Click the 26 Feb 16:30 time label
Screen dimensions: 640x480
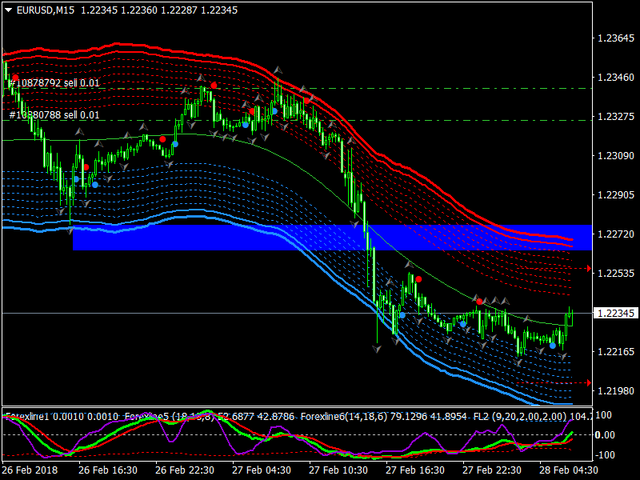tap(108, 470)
